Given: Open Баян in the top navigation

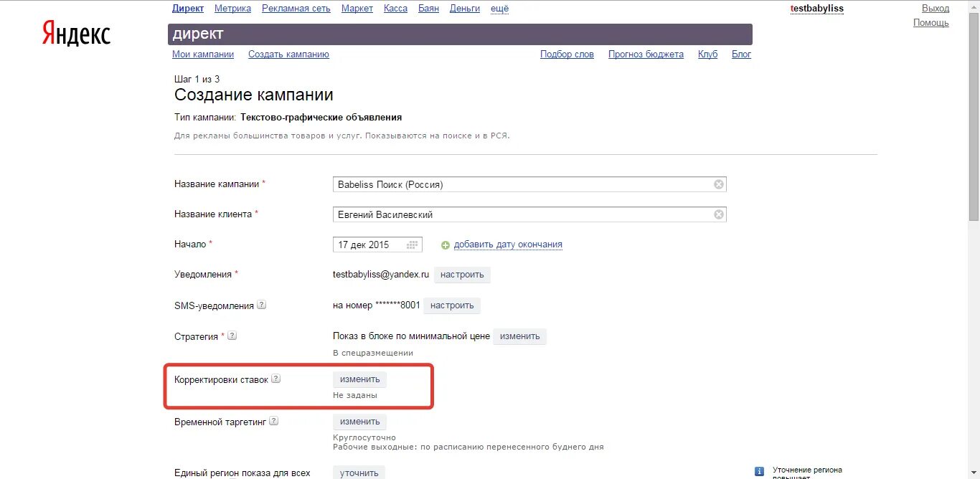Looking at the screenshot, I should click(428, 9).
